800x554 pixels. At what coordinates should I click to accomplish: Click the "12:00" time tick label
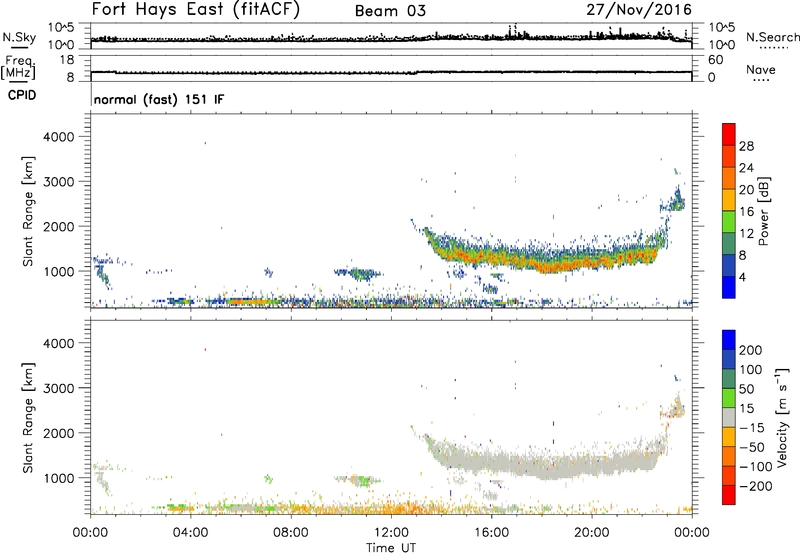tap(391, 533)
